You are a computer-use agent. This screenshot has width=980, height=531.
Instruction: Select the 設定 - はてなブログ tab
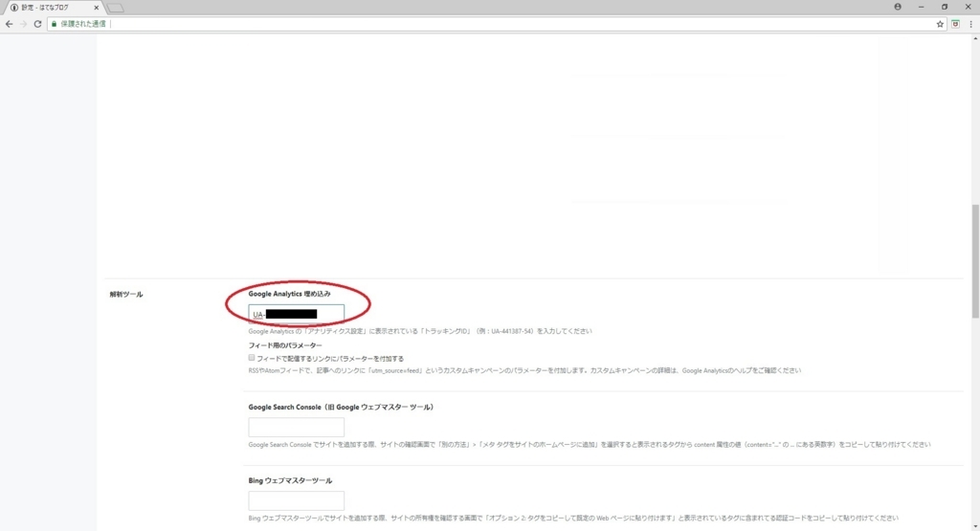54,8
